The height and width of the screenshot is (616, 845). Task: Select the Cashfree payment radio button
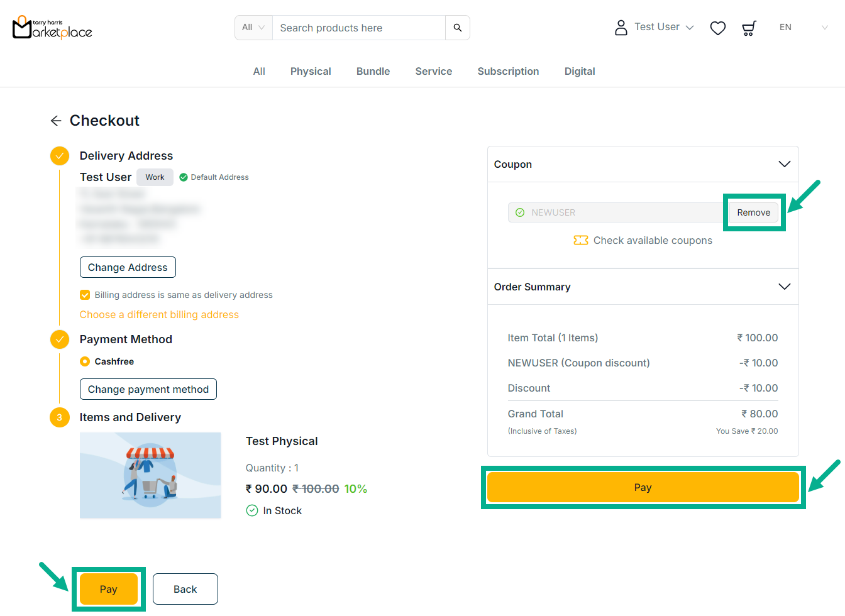pos(85,361)
